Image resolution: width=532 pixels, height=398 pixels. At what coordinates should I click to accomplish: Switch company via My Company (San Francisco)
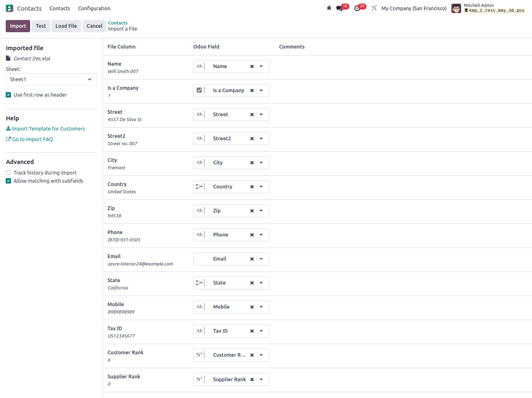click(414, 8)
